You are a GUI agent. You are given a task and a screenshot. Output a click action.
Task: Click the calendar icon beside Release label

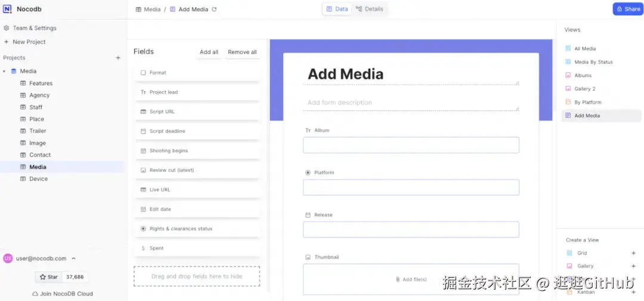[308, 214]
